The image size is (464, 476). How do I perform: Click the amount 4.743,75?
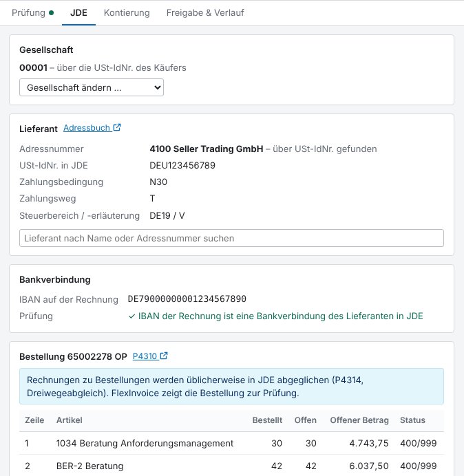point(369,443)
